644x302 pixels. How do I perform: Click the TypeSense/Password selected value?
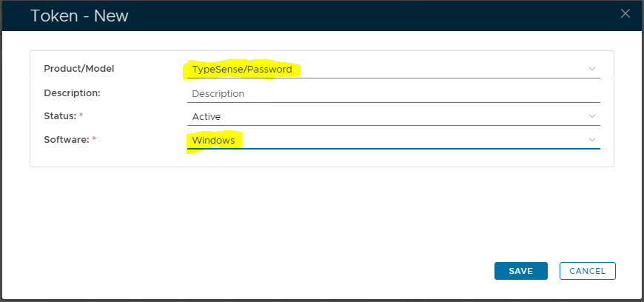click(242, 70)
